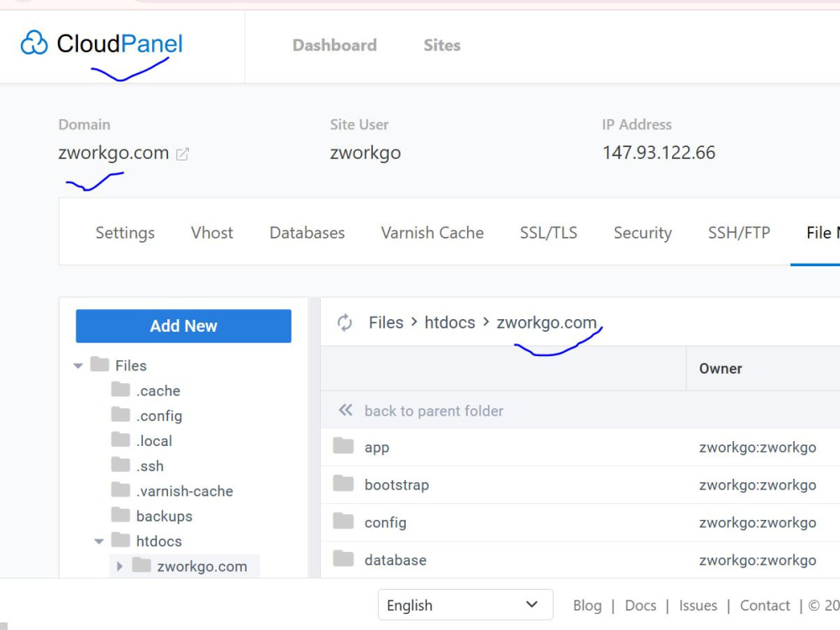Screen dimensions: 840x630
Task: Click the .varnish-cache folder icon in tree
Action: 120,490
